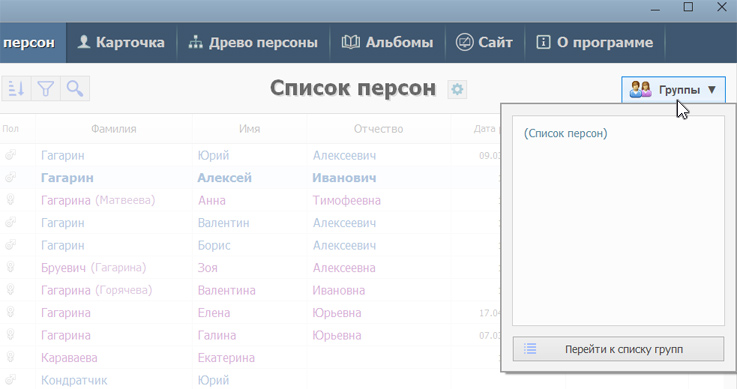Select bold name Алексей
737x389 pixels.
pos(225,178)
